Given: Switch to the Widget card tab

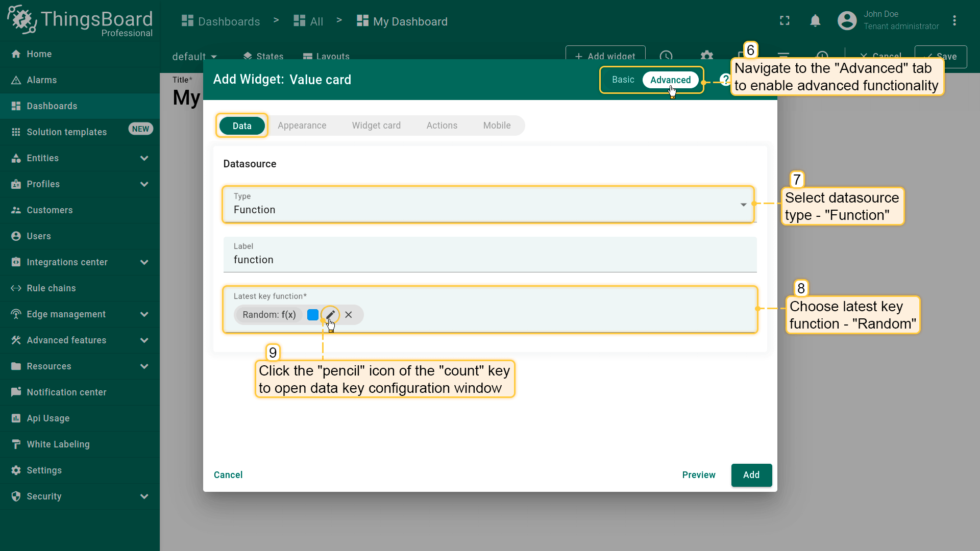Looking at the screenshot, I should coord(376,126).
